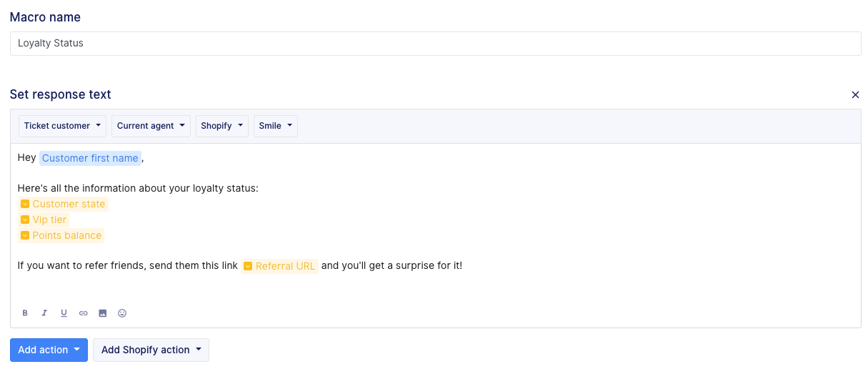Open the emoji picker
This screenshot has height=374, width=868.
122,313
